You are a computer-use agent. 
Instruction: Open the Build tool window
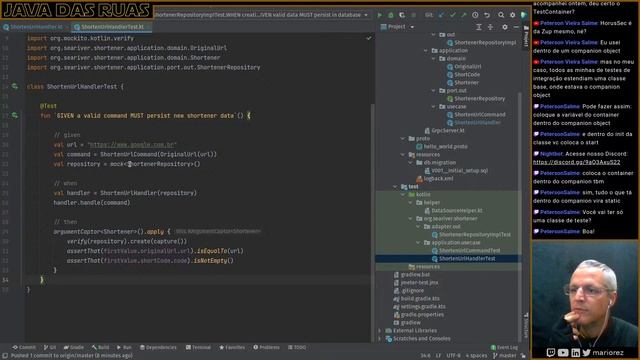point(100,347)
